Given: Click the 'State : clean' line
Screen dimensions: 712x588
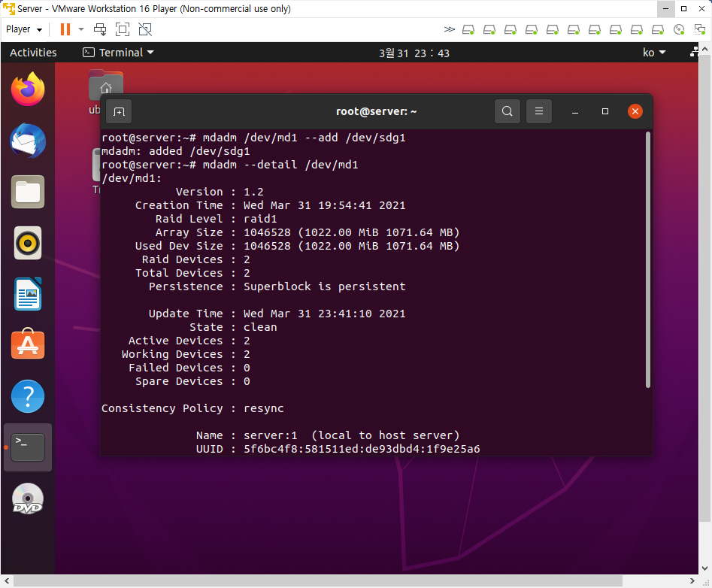Looking at the screenshot, I should click(233, 327).
